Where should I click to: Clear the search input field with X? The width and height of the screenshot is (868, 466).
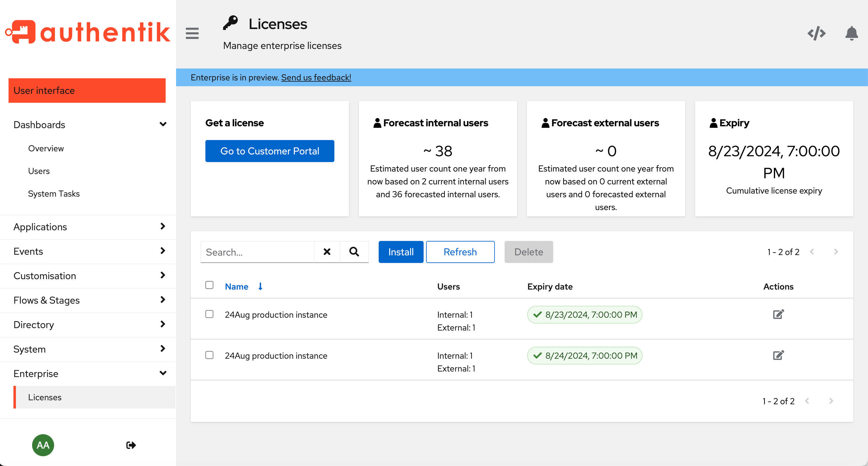pos(327,252)
